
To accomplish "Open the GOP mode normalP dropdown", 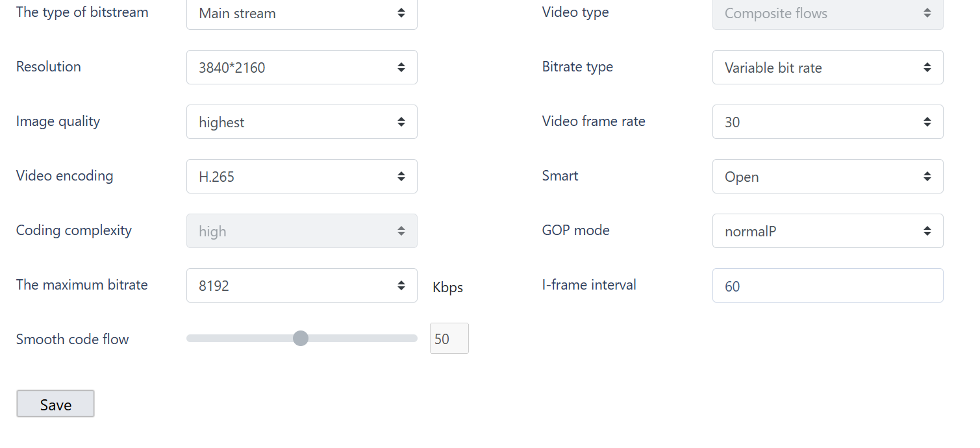I will tap(827, 231).
